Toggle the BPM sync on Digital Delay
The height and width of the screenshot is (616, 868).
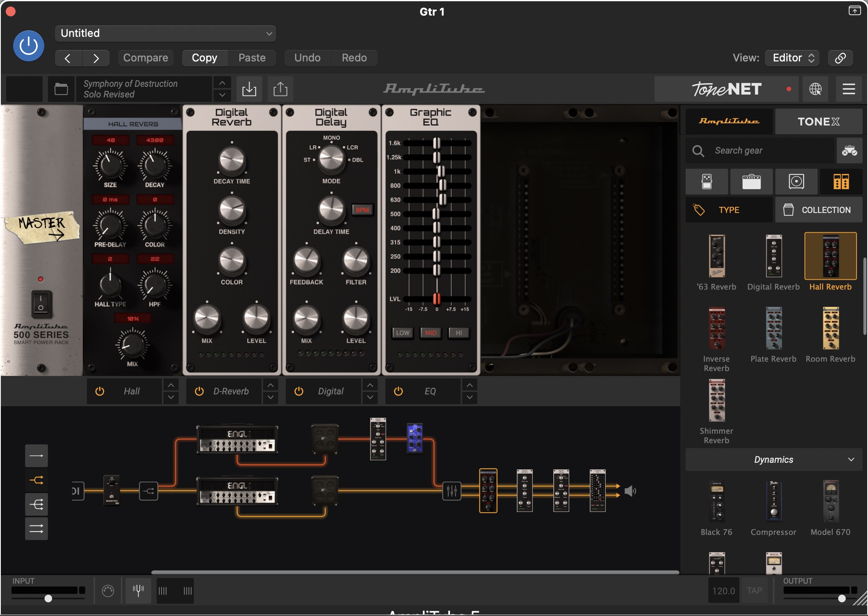tap(362, 210)
